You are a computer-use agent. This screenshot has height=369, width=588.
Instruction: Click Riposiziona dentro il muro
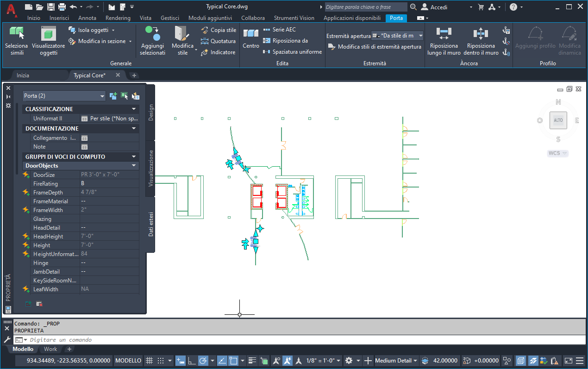click(481, 41)
